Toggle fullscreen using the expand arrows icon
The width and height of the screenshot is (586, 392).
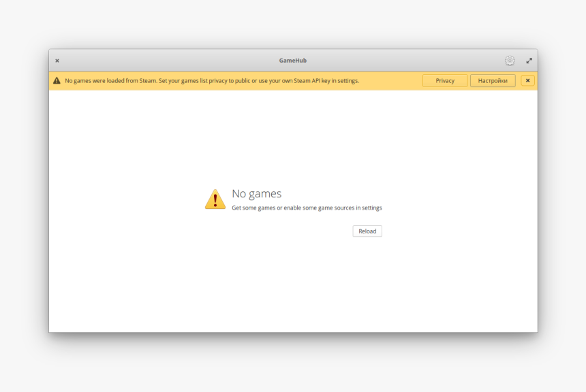pos(529,61)
